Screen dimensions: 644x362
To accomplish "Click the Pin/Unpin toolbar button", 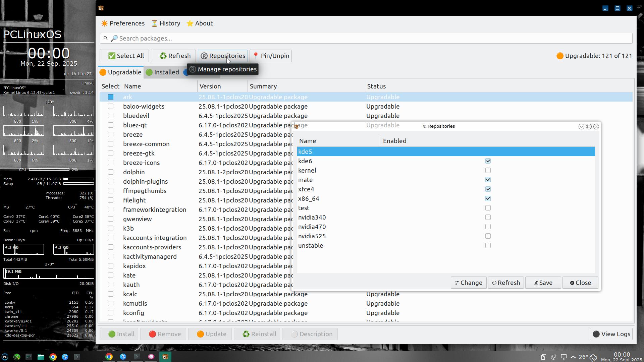I will pos(270,56).
